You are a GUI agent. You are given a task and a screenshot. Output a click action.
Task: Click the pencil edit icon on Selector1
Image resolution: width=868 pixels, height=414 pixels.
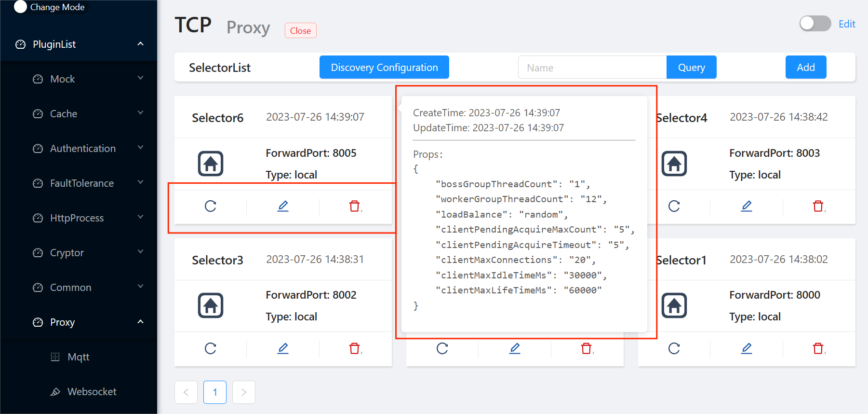pyautogui.click(x=746, y=348)
